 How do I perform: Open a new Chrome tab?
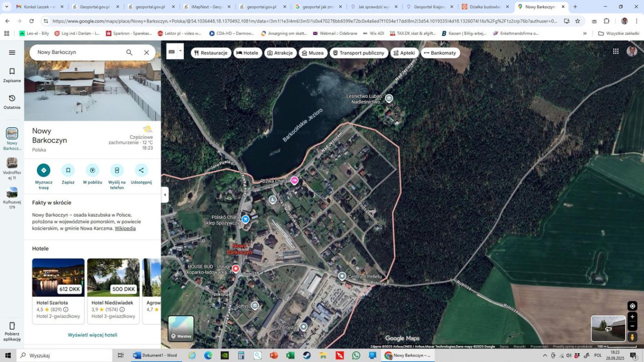click(x=575, y=7)
